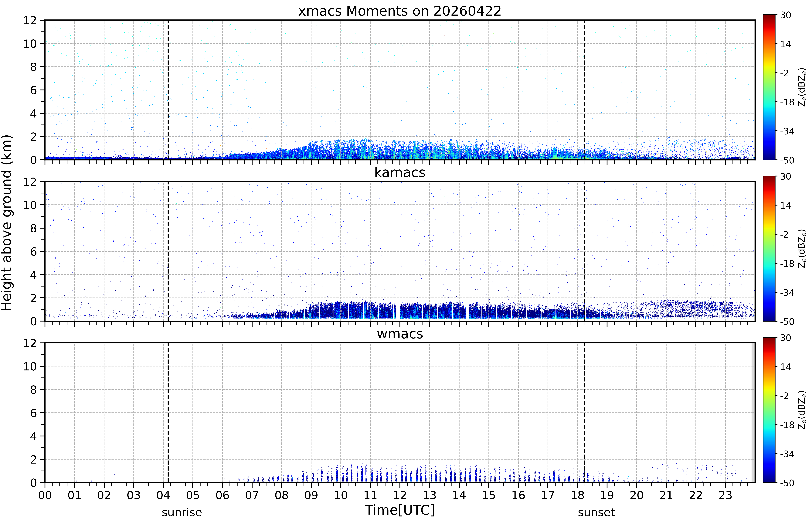
Task: Click the '23' time tick label
Action: point(725,495)
